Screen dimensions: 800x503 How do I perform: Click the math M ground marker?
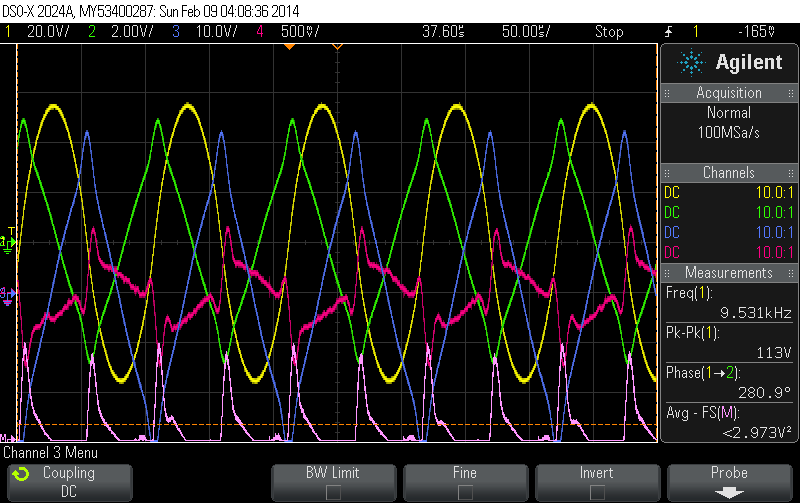click(x=7, y=438)
